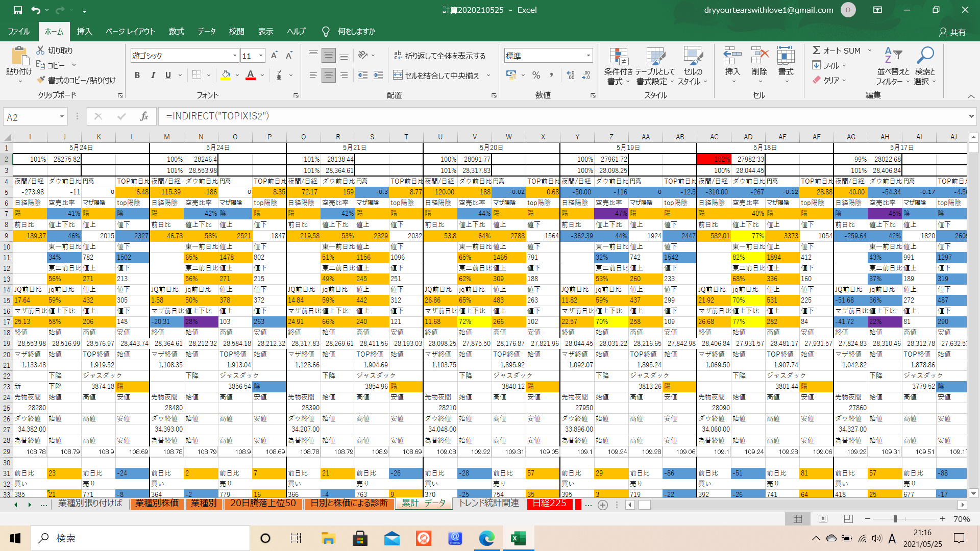The image size is (980, 551).
Task: Click the AutoSum sigma icon
Action: (817, 51)
